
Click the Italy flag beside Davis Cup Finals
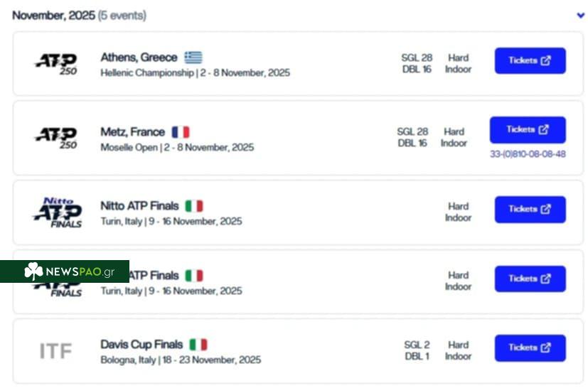198,345
